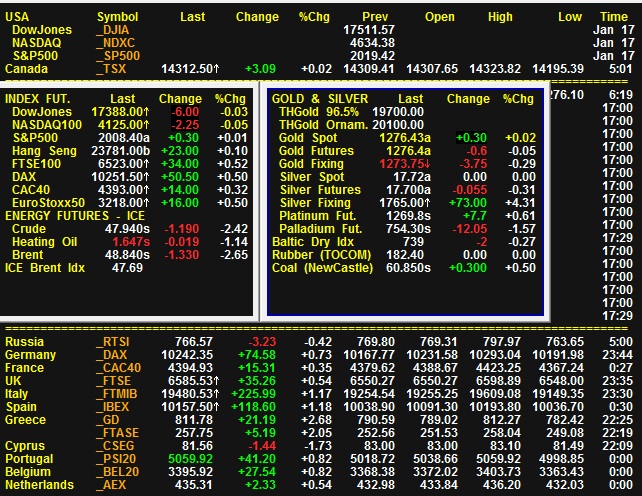Click the Italy _FTMIB symbol
The height and width of the screenshot is (496, 642).
coord(117,394)
